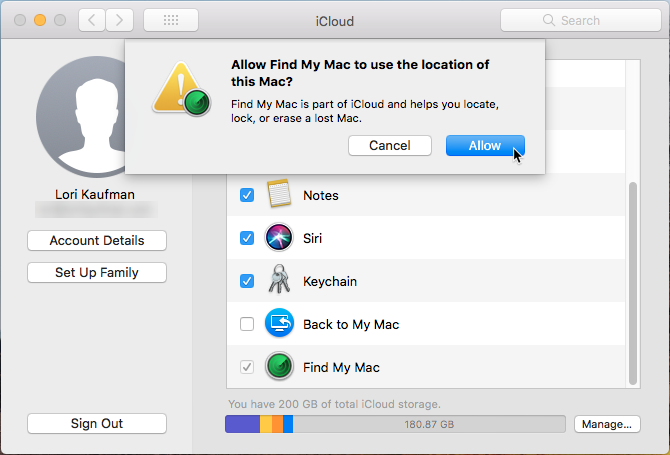Click the total iCloud storage text
Viewport: 670px width, 455px height.
(x=334, y=404)
